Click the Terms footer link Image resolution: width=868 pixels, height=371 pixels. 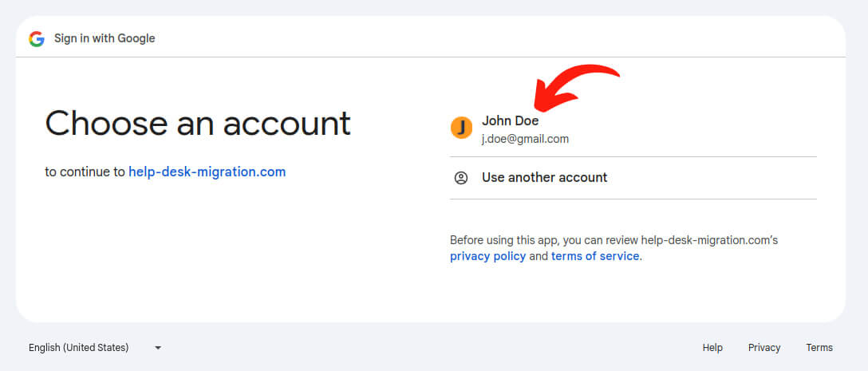(819, 348)
